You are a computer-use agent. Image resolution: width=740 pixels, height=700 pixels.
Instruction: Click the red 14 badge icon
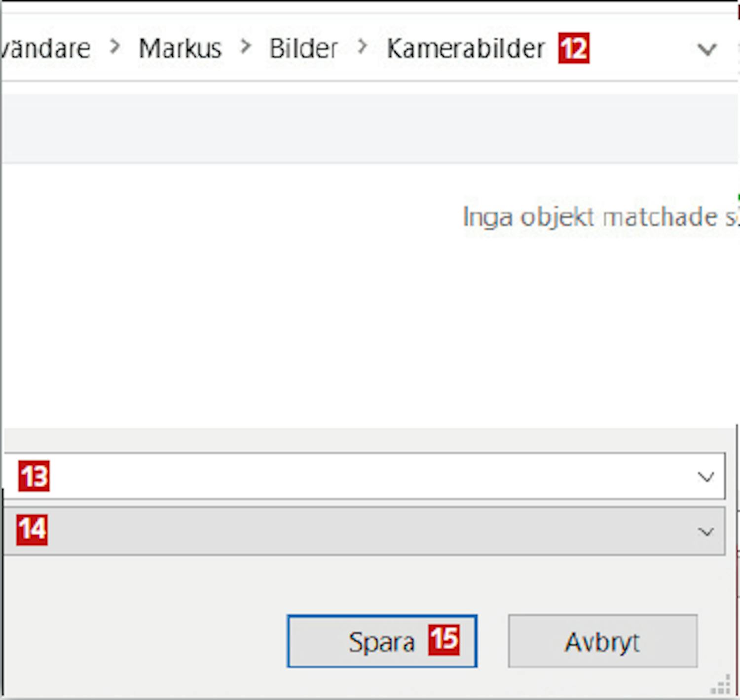click(x=32, y=530)
